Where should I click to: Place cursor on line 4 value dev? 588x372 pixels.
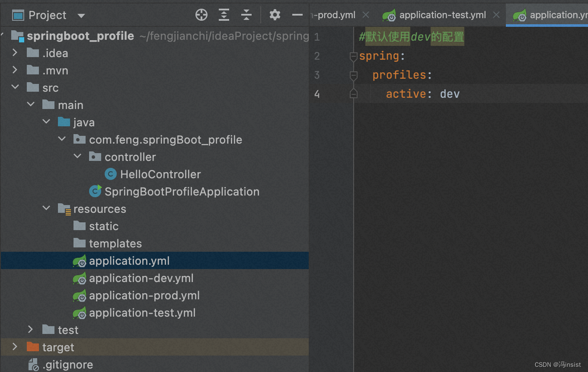tap(450, 94)
